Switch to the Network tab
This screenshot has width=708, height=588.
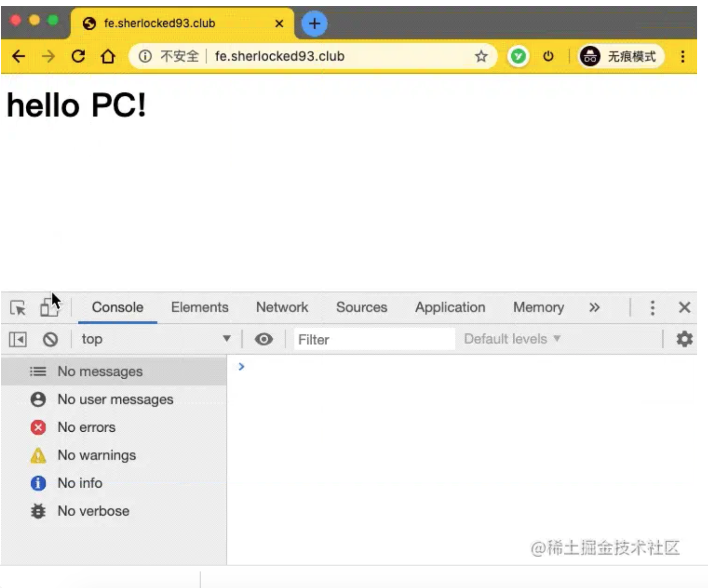282,308
